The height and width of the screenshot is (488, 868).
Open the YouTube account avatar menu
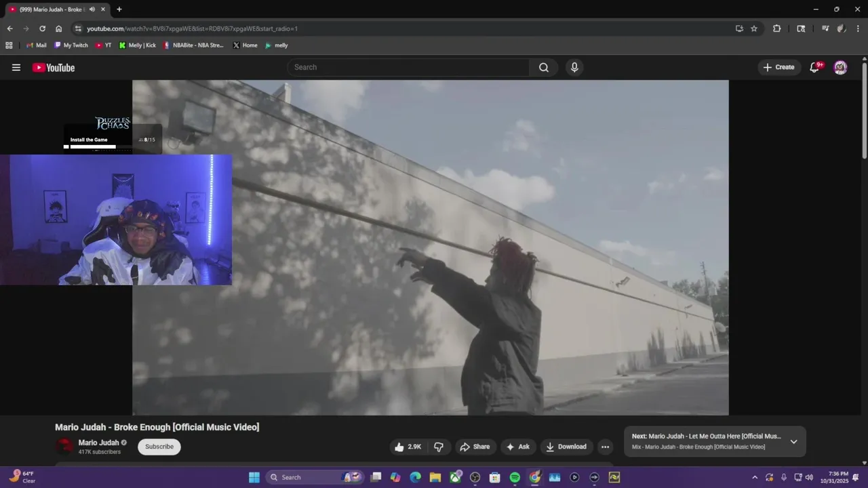[x=840, y=67]
